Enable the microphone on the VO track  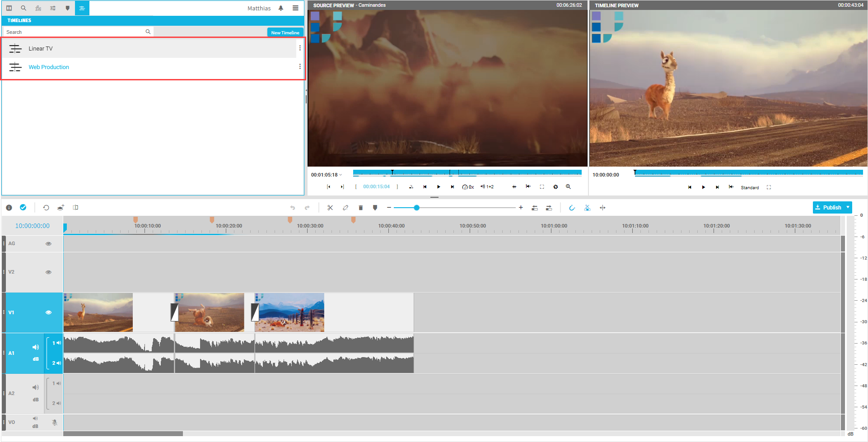point(55,423)
